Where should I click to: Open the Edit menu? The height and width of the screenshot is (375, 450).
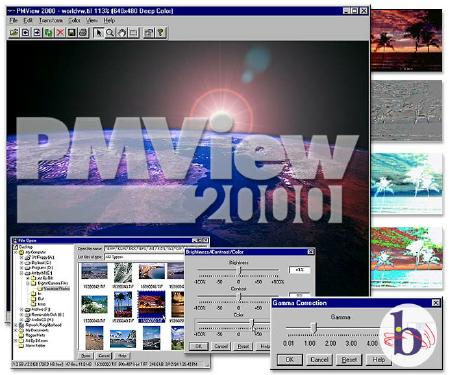coord(28,20)
